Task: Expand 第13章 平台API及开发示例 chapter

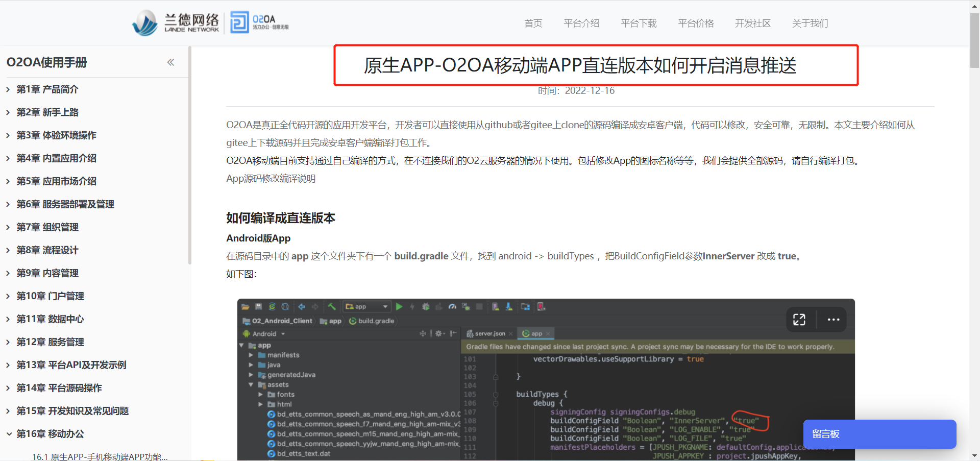Action: tap(71, 365)
